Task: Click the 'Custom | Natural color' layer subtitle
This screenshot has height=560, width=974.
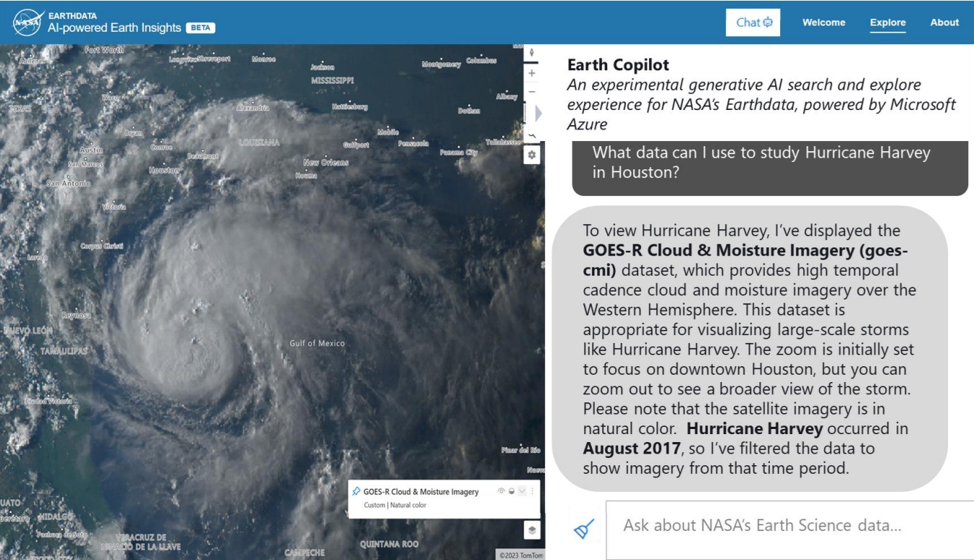Action: coord(394,505)
